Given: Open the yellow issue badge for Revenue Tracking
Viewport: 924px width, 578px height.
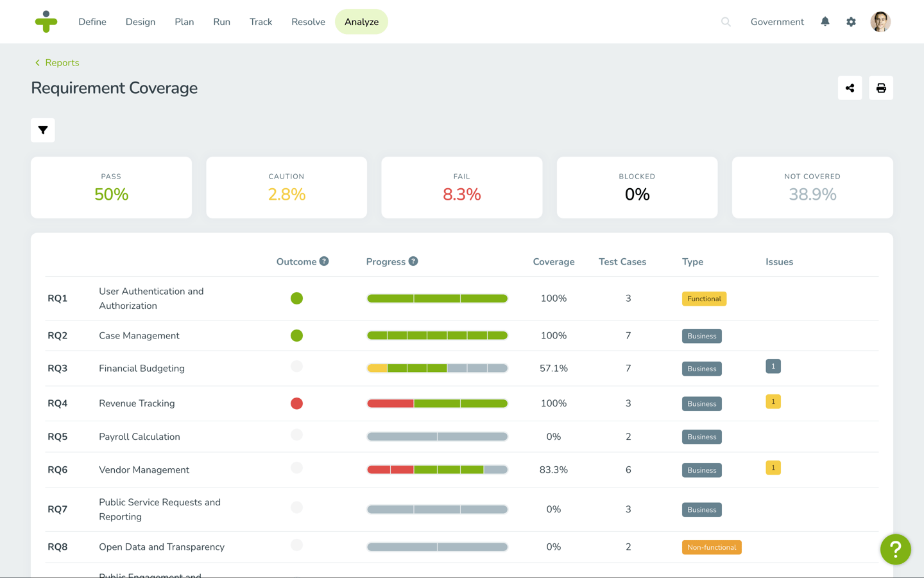Looking at the screenshot, I should coord(773,401).
